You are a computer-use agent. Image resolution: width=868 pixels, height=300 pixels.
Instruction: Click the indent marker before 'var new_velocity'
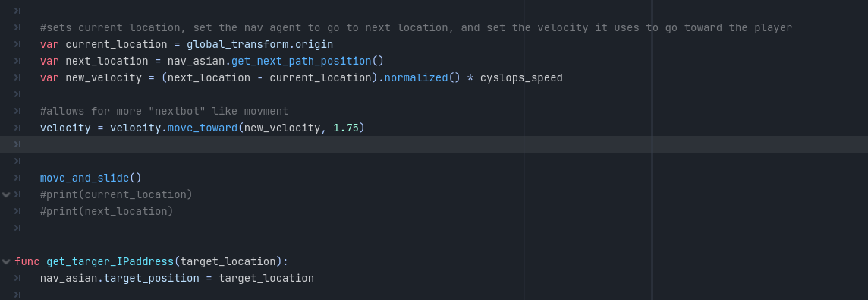(17, 77)
